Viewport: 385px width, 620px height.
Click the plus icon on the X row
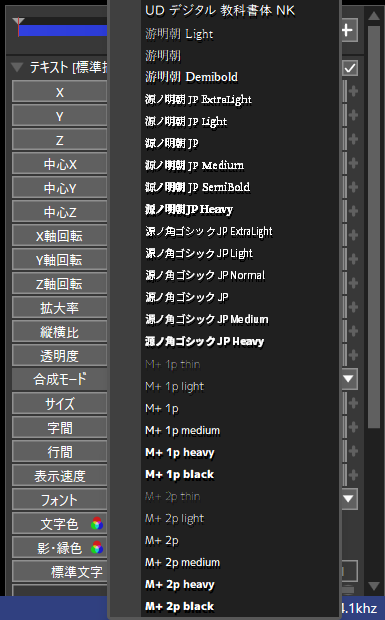point(353,91)
